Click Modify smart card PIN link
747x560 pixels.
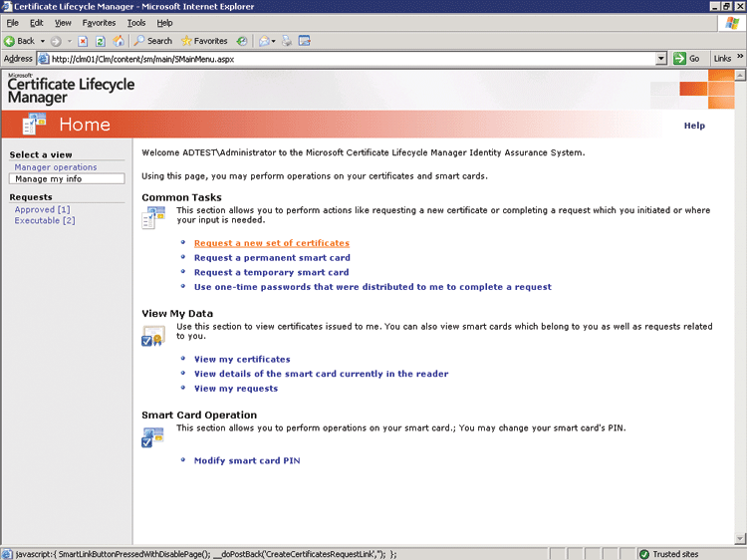[247, 461]
